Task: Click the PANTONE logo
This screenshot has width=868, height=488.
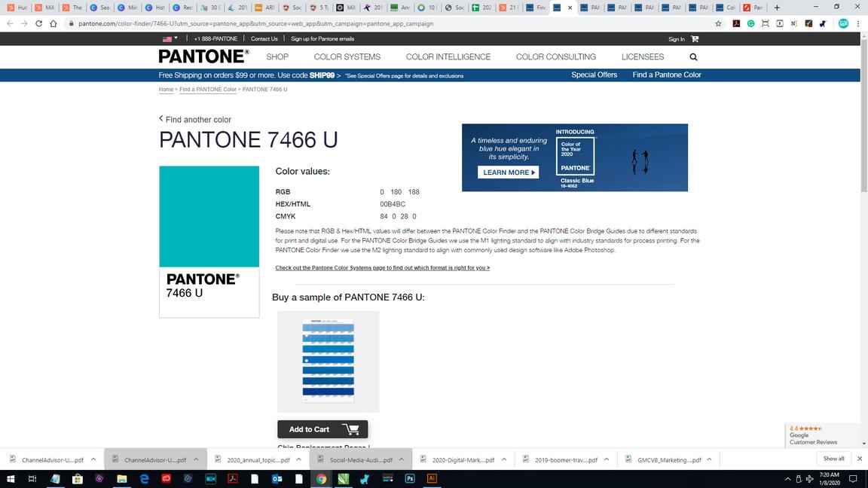Action: pyautogui.click(x=204, y=56)
